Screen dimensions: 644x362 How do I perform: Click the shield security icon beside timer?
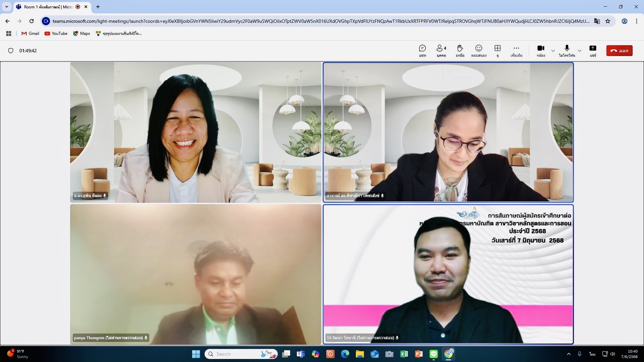click(x=11, y=51)
